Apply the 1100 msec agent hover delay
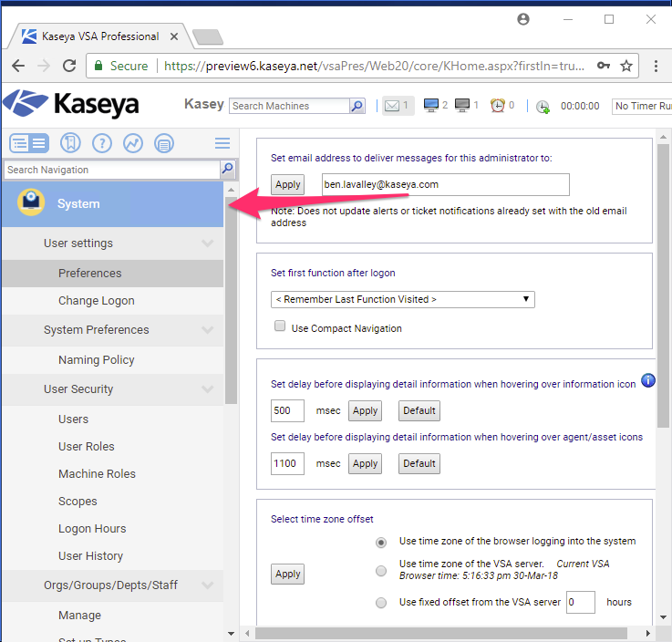The image size is (672, 642). pos(365,463)
